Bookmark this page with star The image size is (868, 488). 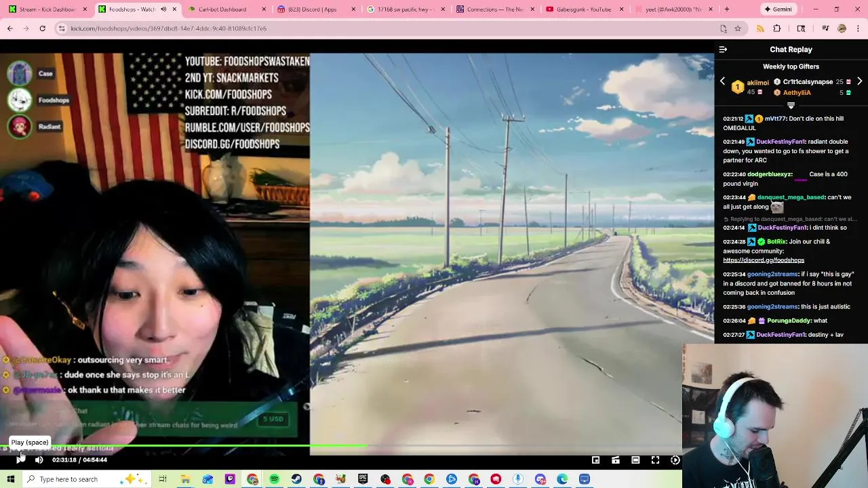coord(738,28)
